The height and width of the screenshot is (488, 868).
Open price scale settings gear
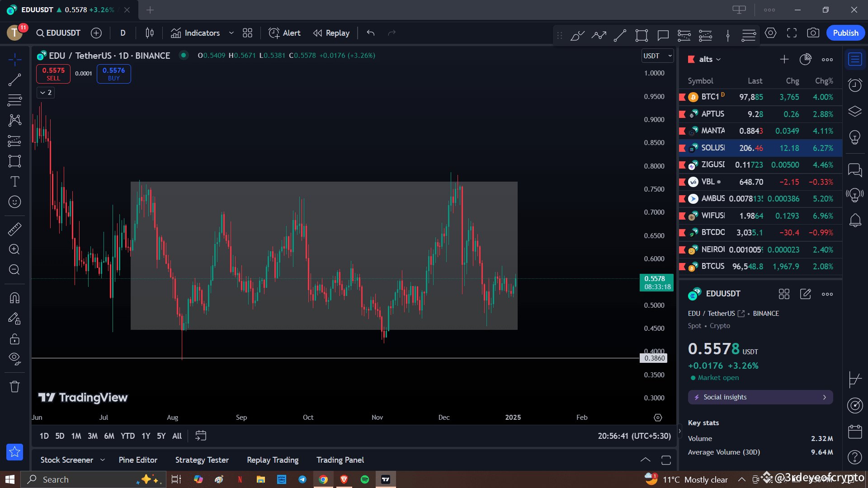(x=658, y=418)
